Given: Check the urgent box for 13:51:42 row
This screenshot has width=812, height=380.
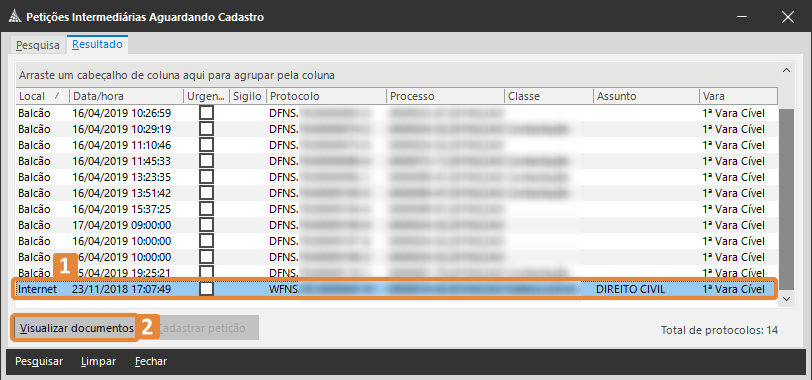Looking at the screenshot, I should pyautogui.click(x=207, y=193).
